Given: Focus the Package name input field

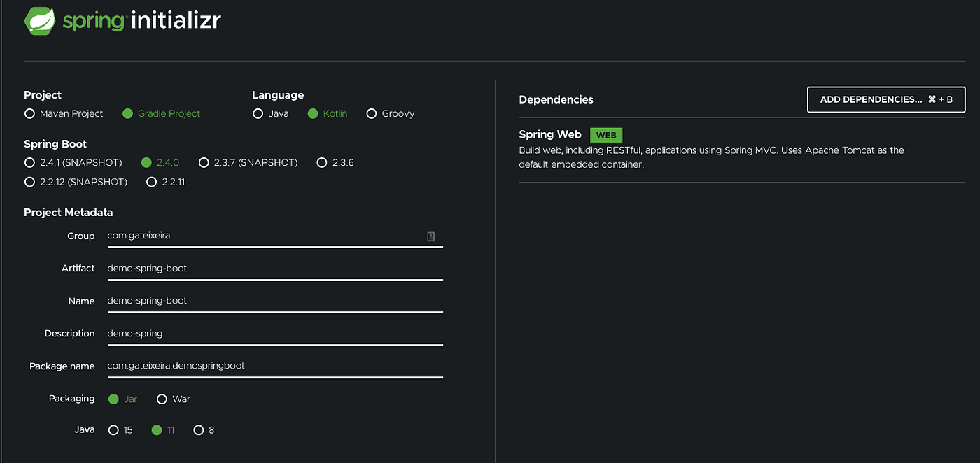Looking at the screenshot, I should [275, 366].
